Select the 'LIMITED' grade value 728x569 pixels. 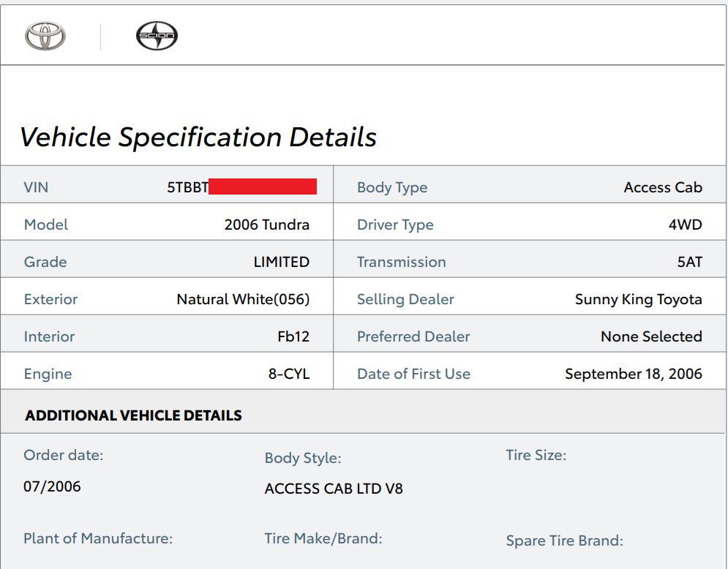282,262
